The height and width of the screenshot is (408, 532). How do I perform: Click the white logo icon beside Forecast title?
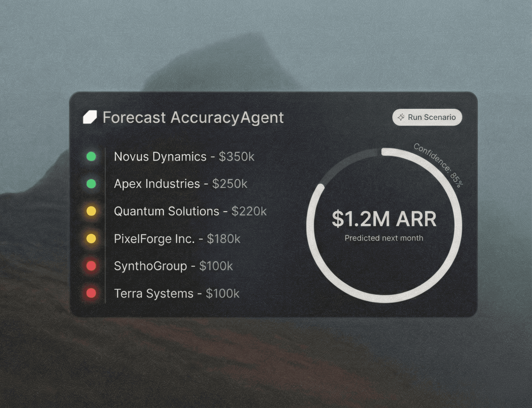pos(90,117)
